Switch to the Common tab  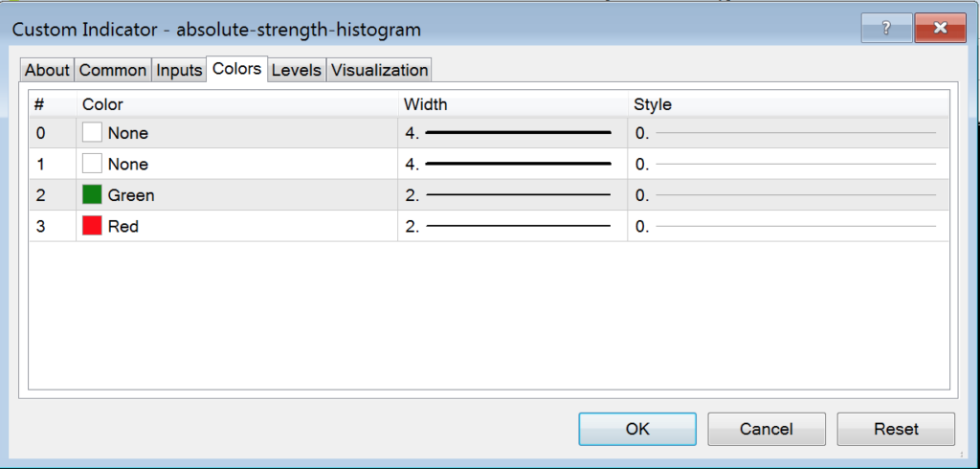pos(113,70)
